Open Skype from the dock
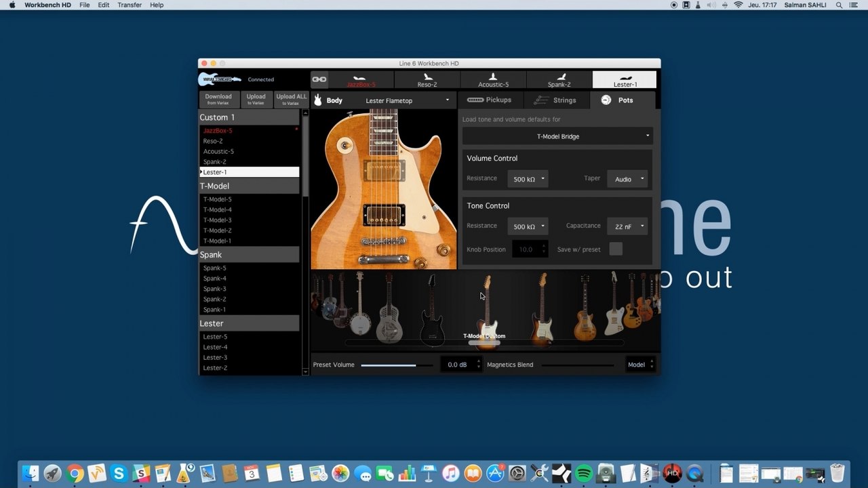 pos(119,473)
